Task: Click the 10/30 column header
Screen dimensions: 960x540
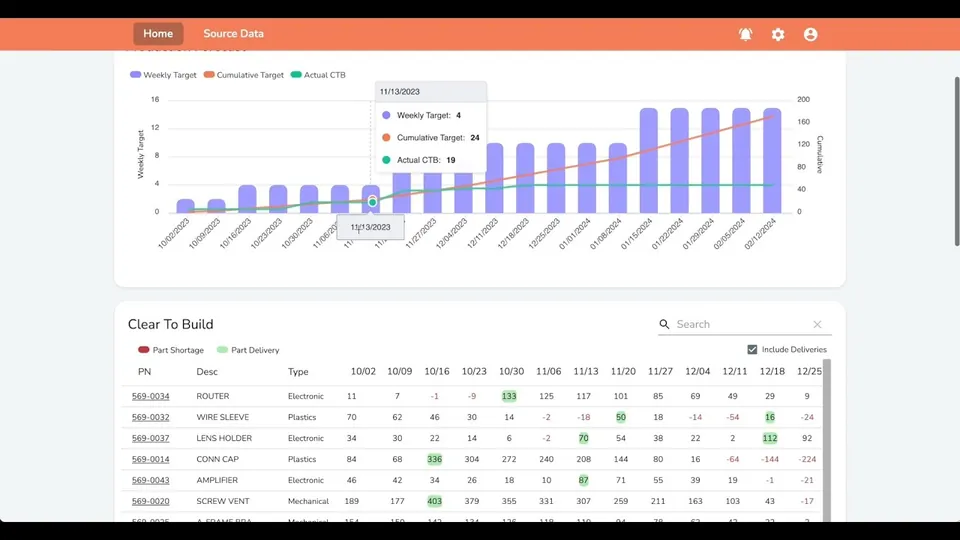Action: [511, 372]
